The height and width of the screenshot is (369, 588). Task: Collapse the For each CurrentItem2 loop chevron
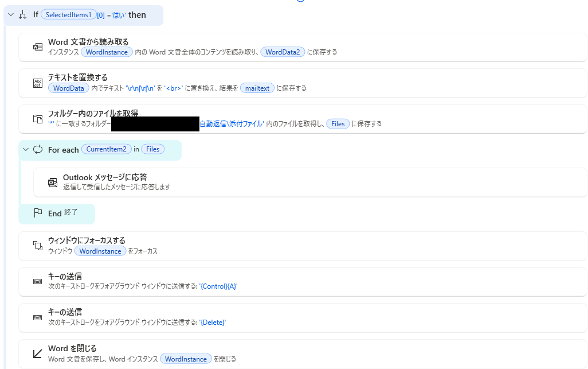coord(25,149)
